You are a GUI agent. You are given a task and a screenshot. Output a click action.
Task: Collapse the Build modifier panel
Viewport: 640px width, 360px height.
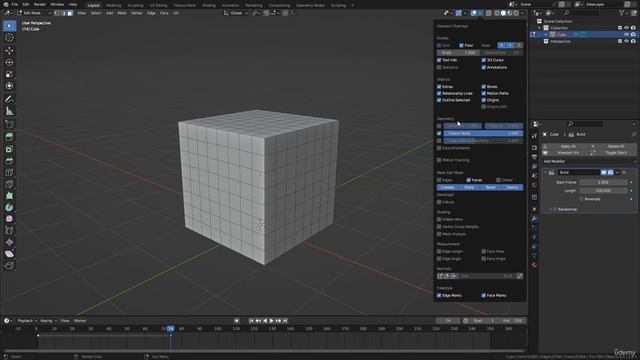coord(545,173)
